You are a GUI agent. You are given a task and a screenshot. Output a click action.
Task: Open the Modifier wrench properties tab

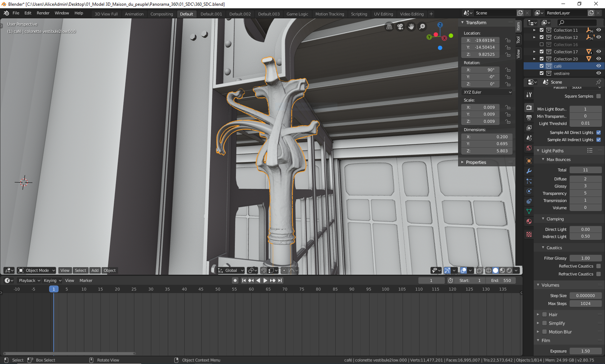(529, 171)
